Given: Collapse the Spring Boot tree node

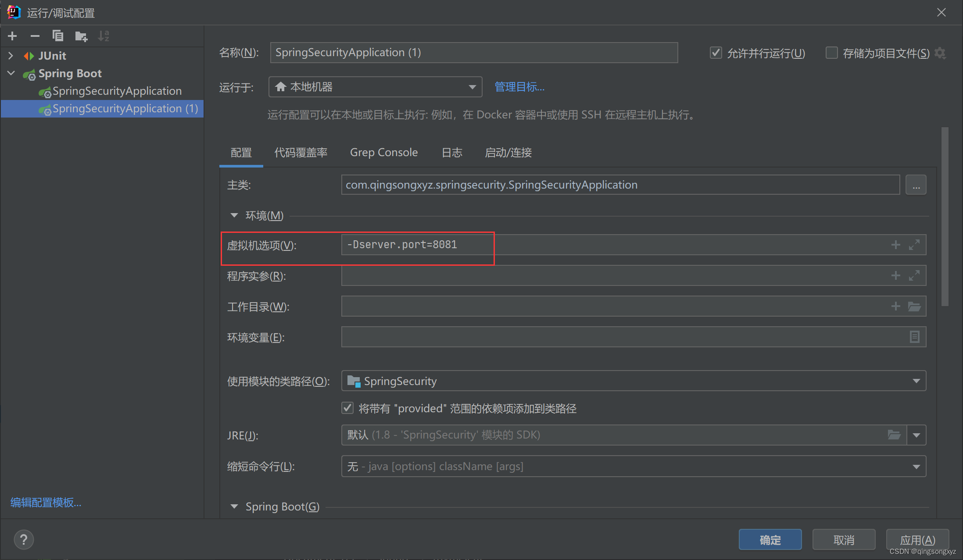Looking at the screenshot, I should point(11,73).
